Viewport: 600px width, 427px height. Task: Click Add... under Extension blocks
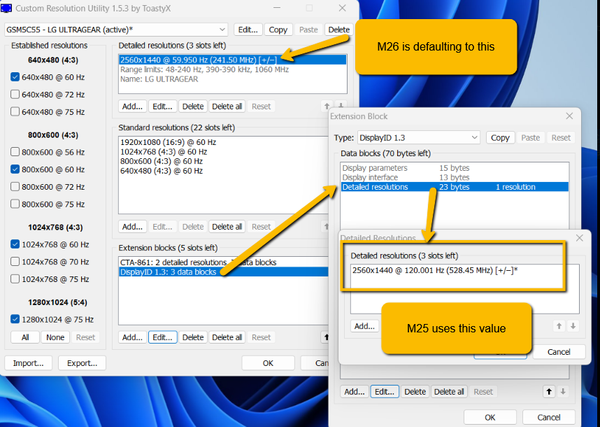tap(132, 337)
